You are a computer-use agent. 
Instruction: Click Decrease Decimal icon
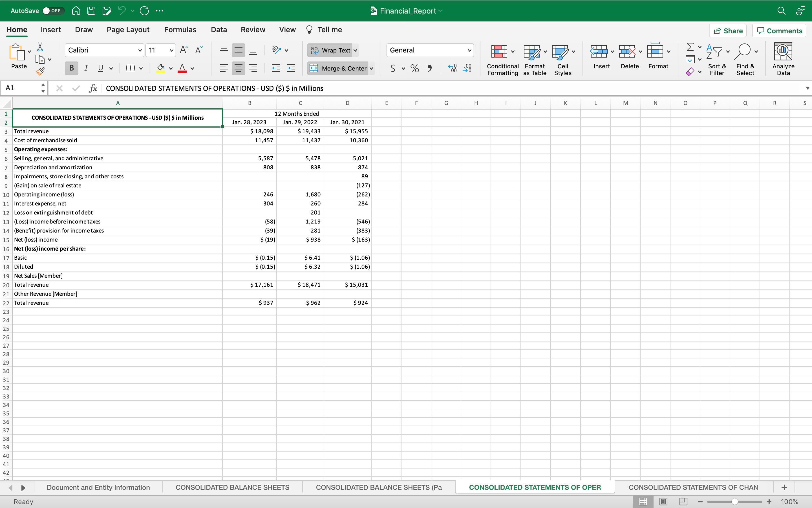click(467, 69)
